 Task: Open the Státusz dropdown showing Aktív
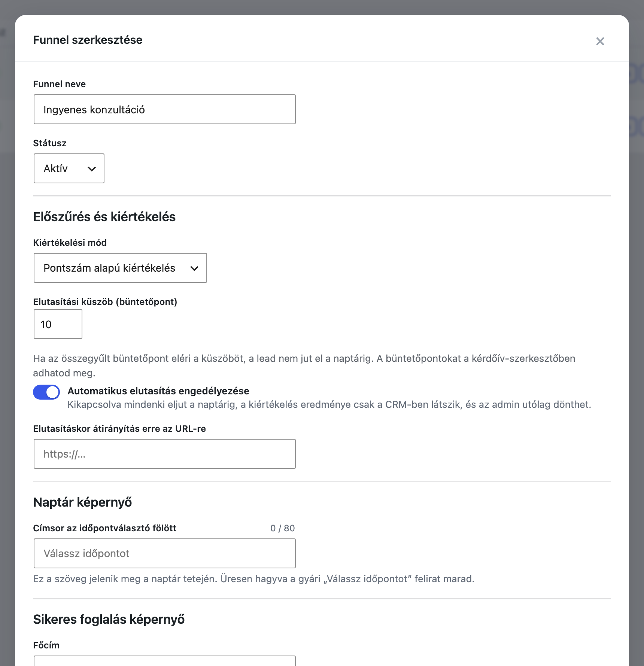[69, 168]
